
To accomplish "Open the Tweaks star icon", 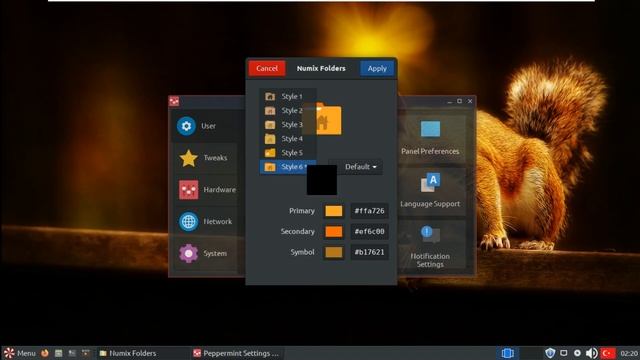I will click(189, 158).
